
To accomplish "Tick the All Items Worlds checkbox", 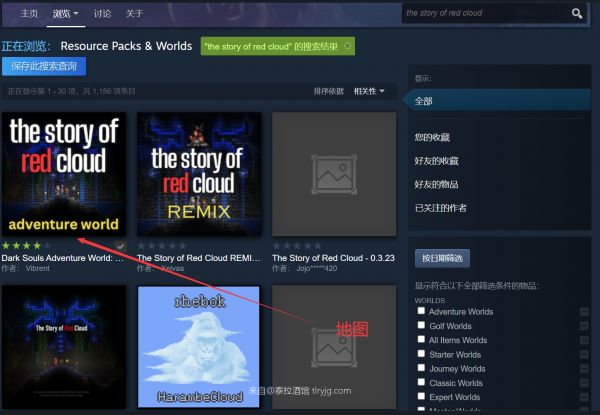I will (421, 339).
